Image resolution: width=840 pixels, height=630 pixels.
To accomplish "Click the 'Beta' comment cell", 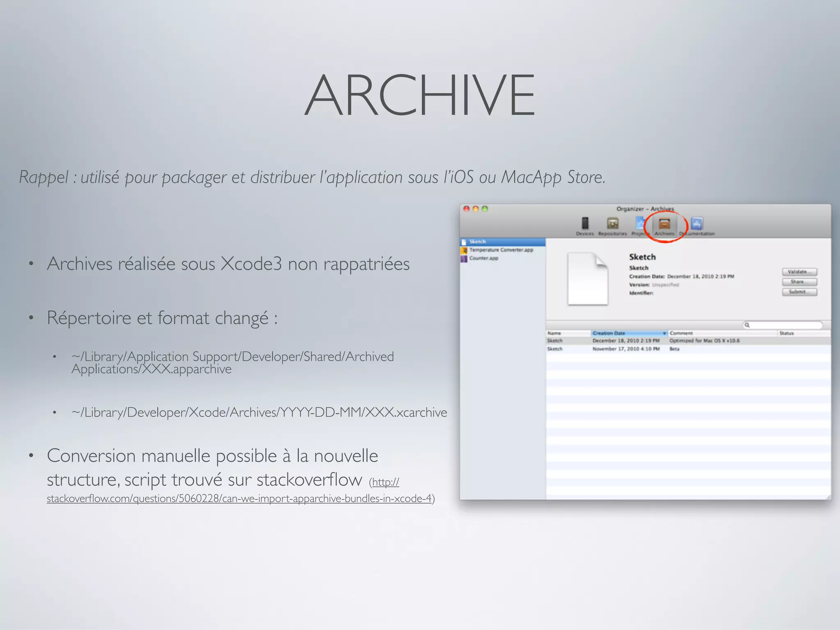I will point(674,349).
